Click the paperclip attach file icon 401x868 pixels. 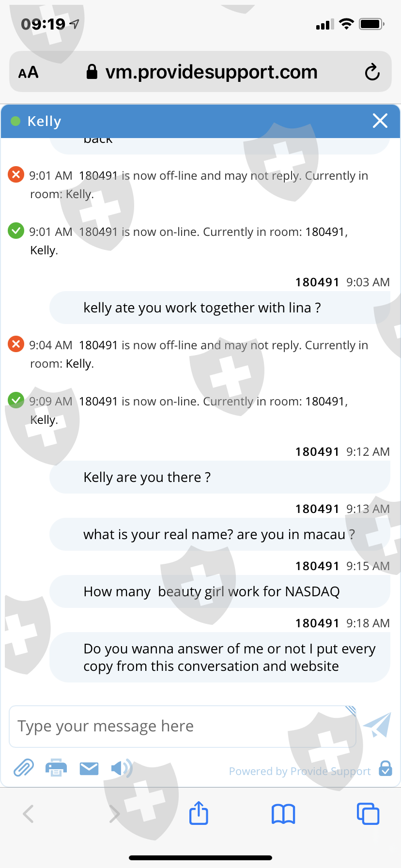coord(24,768)
